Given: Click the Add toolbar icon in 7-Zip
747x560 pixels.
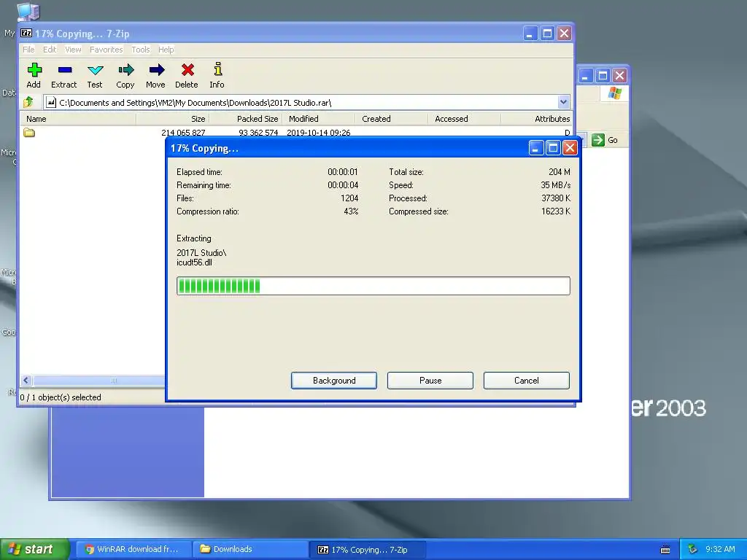Looking at the screenshot, I should tap(34, 71).
